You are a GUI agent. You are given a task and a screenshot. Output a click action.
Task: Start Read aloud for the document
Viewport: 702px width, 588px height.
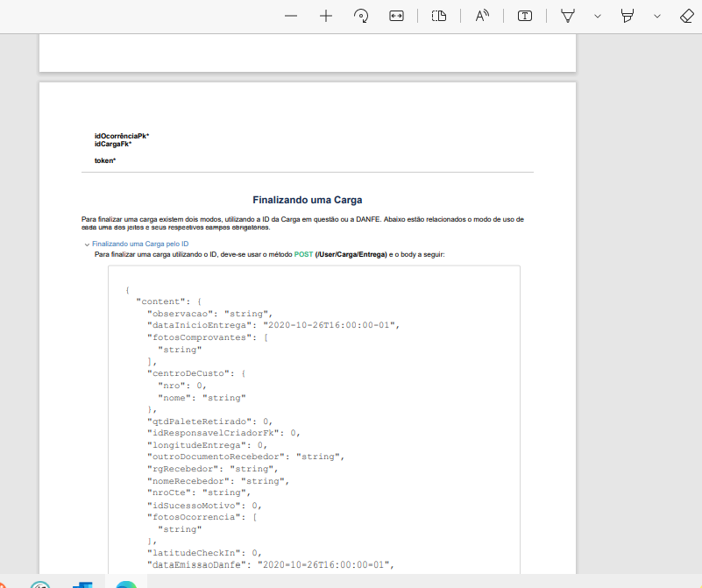[x=482, y=16]
